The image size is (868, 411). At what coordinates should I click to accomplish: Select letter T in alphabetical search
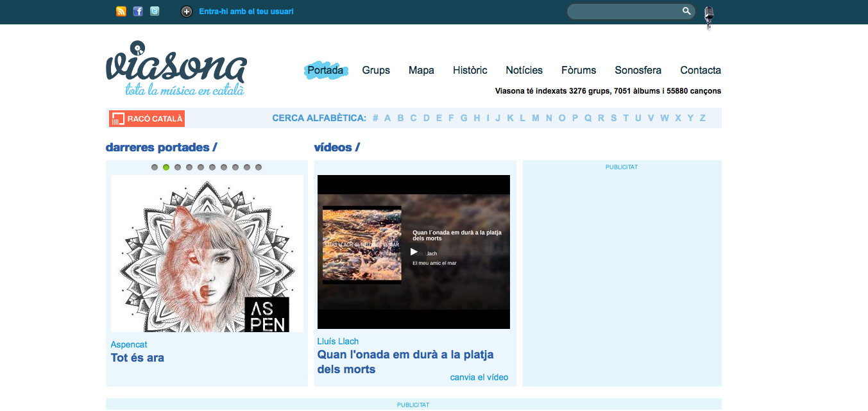(626, 118)
